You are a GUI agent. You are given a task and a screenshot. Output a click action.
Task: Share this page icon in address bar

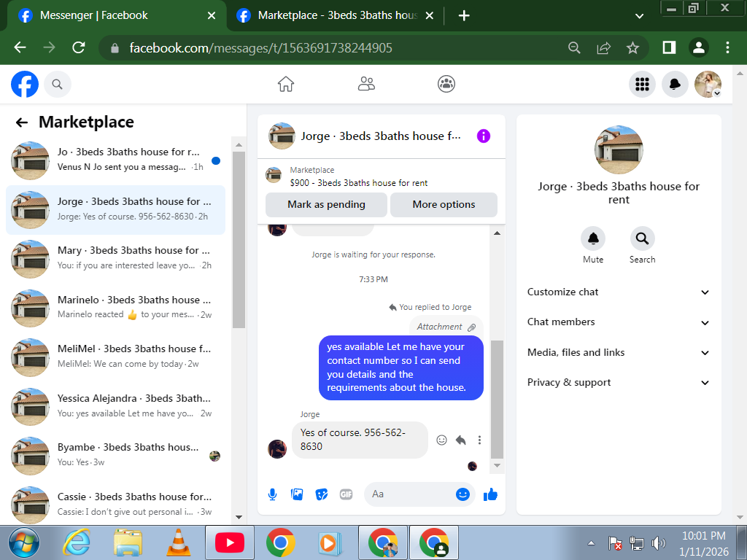(x=603, y=47)
